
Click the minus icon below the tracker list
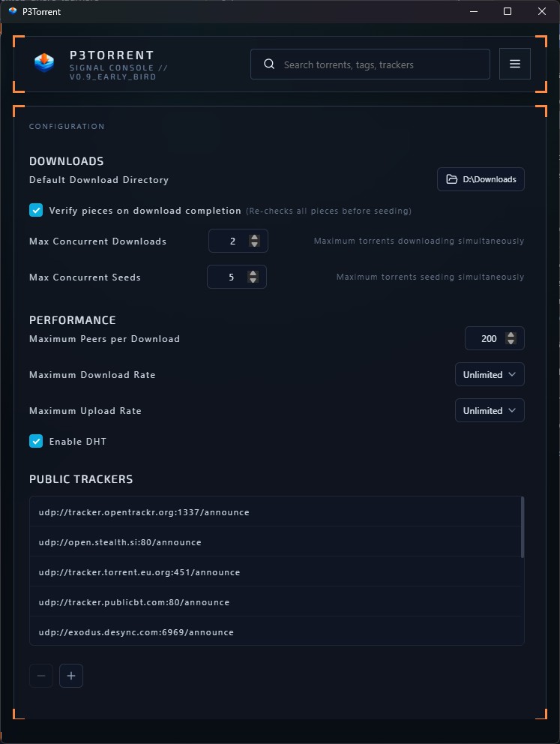pos(41,676)
